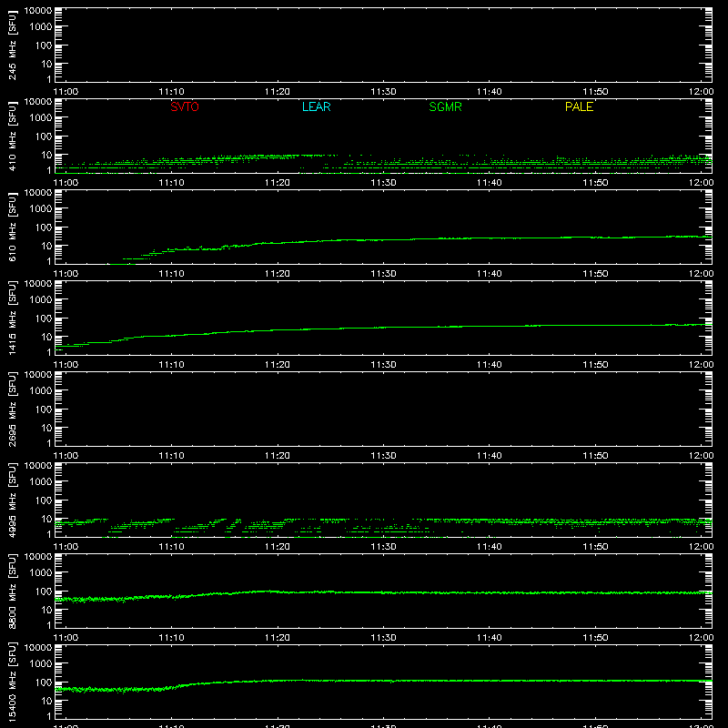Select the 2695 MHz [SFU] axis label

click(12, 409)
